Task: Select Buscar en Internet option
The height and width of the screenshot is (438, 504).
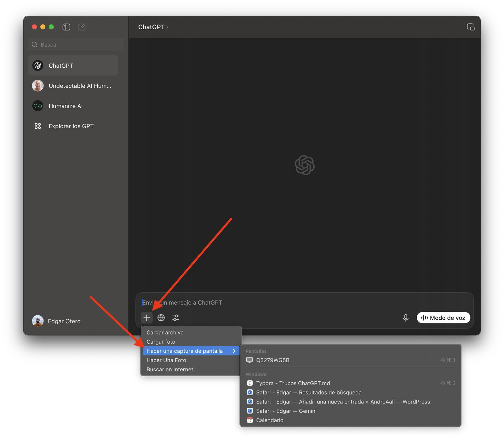Action: pyautogui.click(x=191, y=369)
